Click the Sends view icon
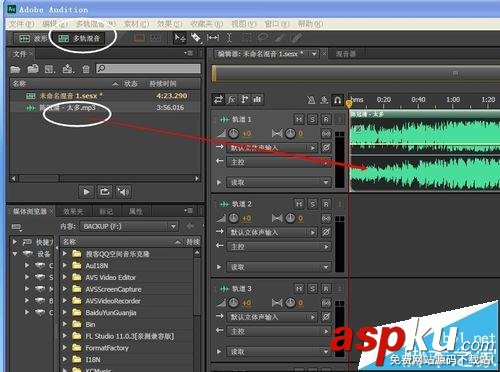Viewport: 500px width, 372px height. pyautogui.click(x=245, y=99)
